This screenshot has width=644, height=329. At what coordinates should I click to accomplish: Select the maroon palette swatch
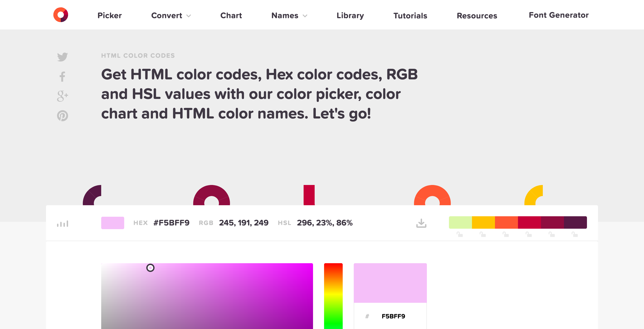click(x=552, y=222)
